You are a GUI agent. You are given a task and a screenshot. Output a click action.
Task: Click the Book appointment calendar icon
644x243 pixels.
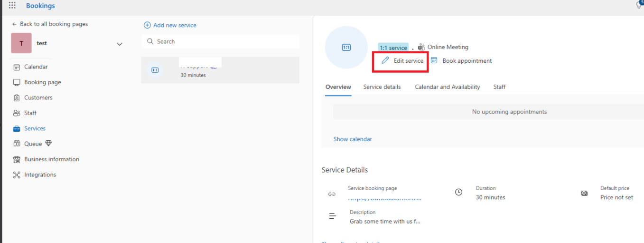434,60
